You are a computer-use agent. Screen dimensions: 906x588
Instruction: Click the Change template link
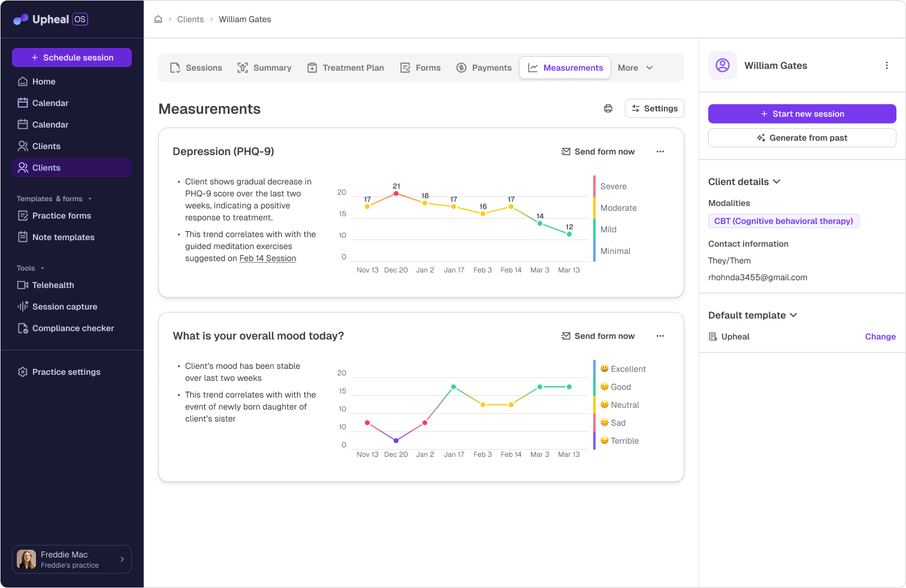(x=880, y=337)
